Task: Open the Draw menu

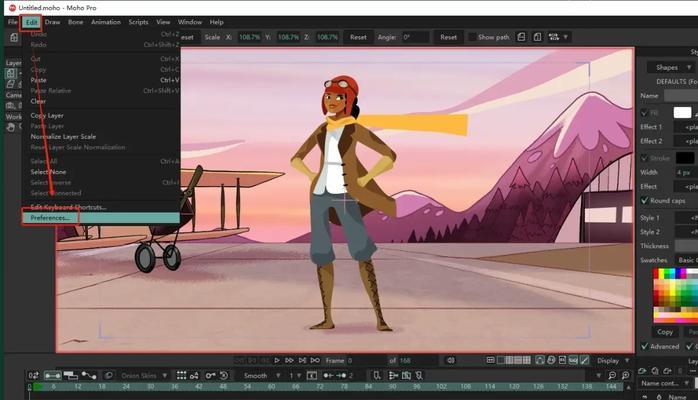Action: (x=52, y=22)
